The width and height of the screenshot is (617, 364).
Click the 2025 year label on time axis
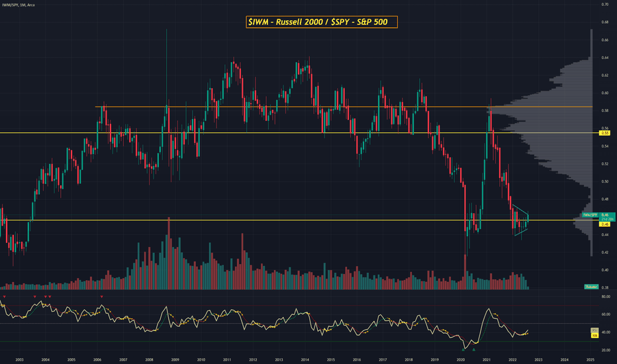click(591, 359)
